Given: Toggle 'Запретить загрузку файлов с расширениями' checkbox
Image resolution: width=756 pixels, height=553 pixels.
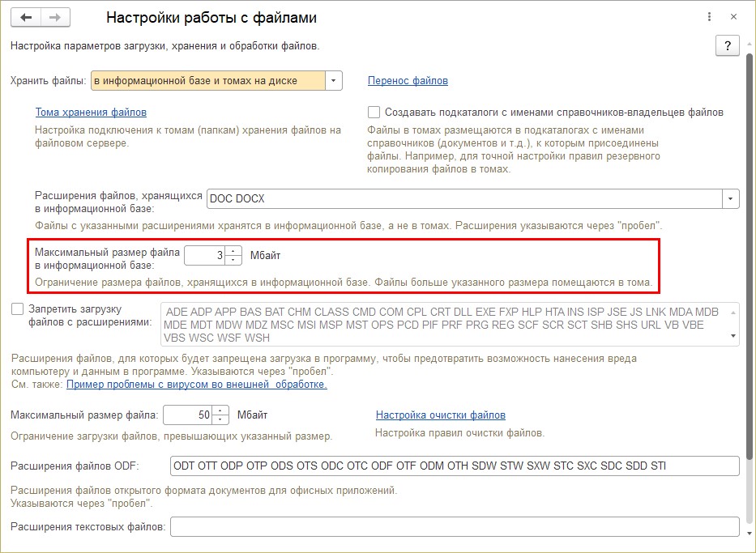Looking at the screenshot, I should click(x=18, y=308).
